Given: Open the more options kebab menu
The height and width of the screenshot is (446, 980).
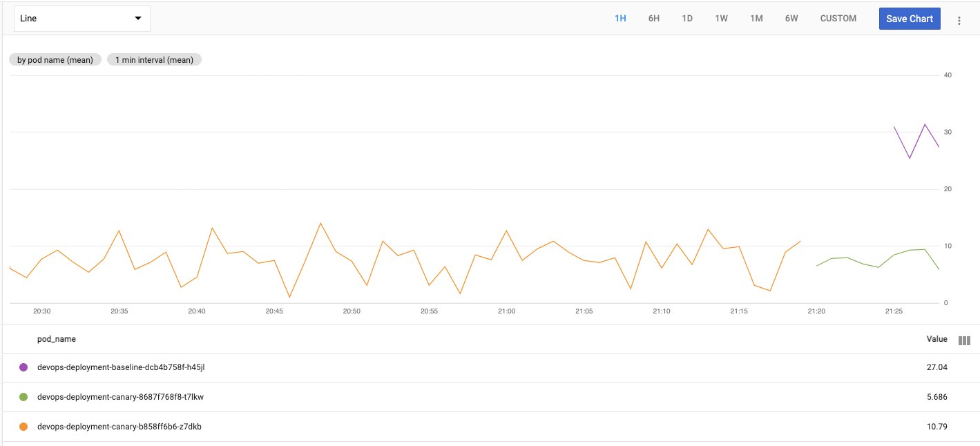Looking at the screenshot, I should click(959, 20).
